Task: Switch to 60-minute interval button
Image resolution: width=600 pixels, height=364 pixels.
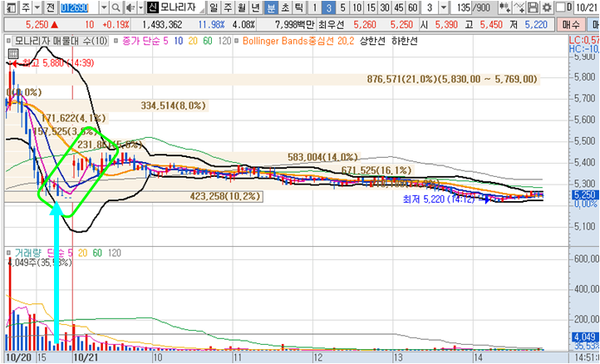Action: point(412,7)
